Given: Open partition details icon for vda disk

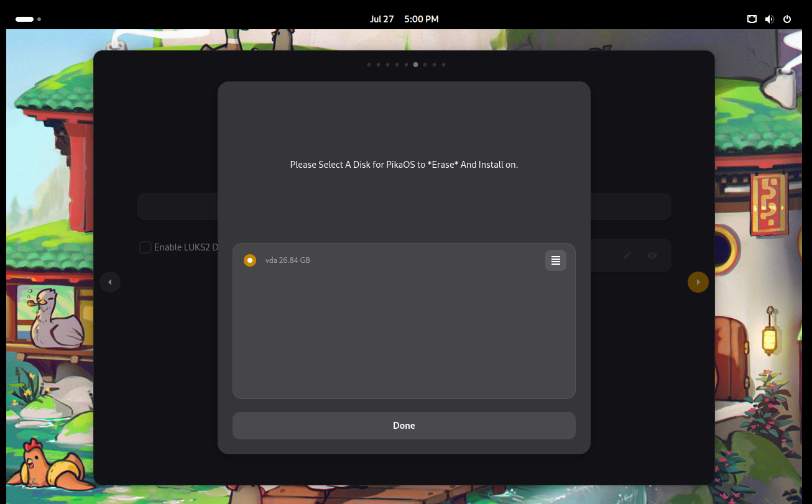Looking at the screenshot, I should [x=556, y=260].
